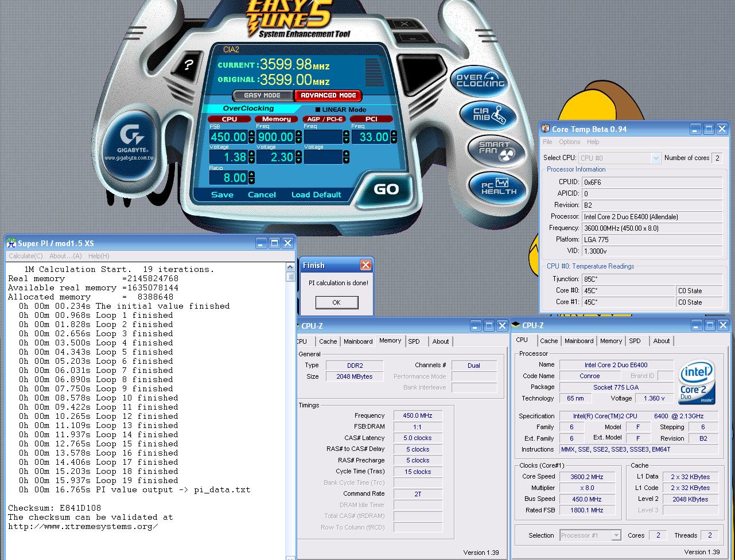Open Mainboard tab in right CPU-Z
735x560 pixels.
[579, 341]
